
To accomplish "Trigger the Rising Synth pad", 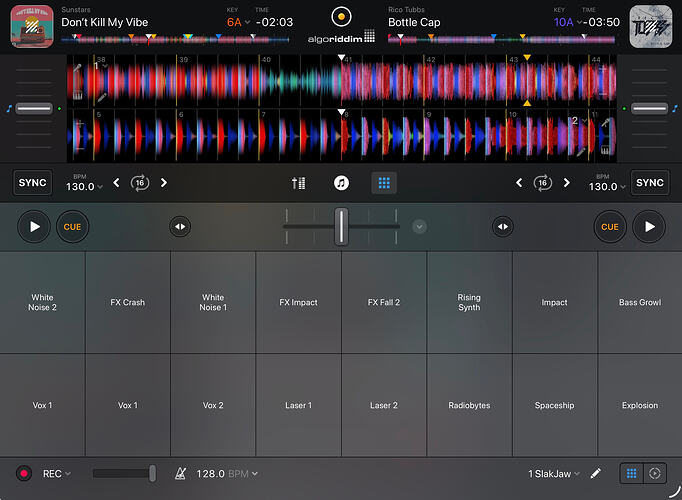I will click(x=469, y=302).
